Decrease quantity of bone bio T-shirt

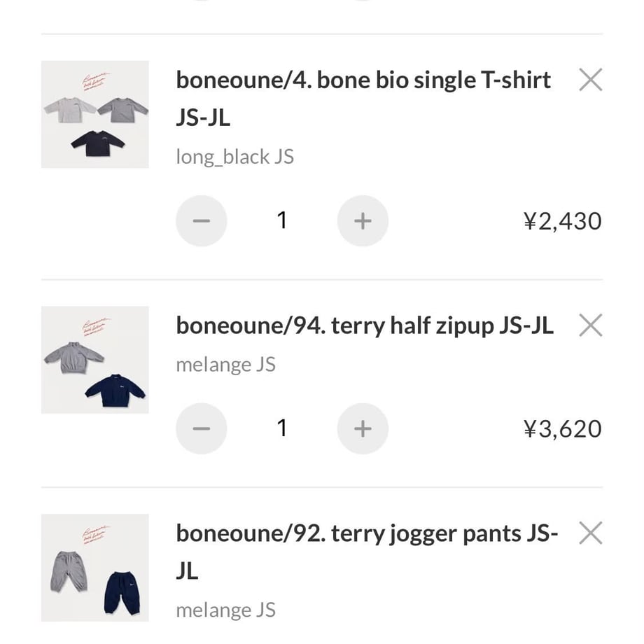coord(202,221)
